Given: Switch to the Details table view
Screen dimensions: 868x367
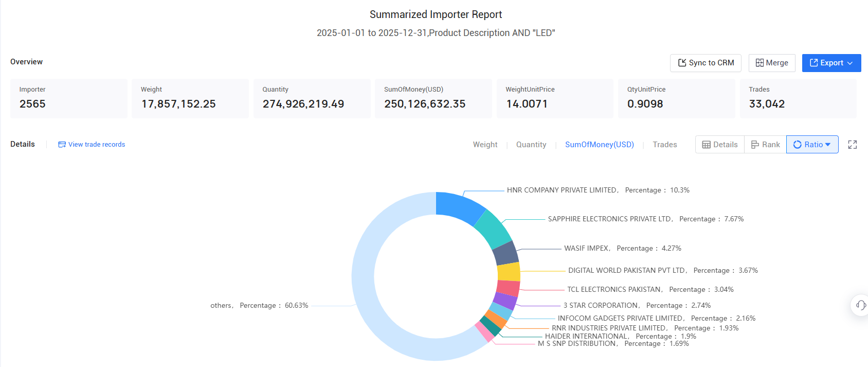Looking at the screenshot, I should tap(720, 145).
